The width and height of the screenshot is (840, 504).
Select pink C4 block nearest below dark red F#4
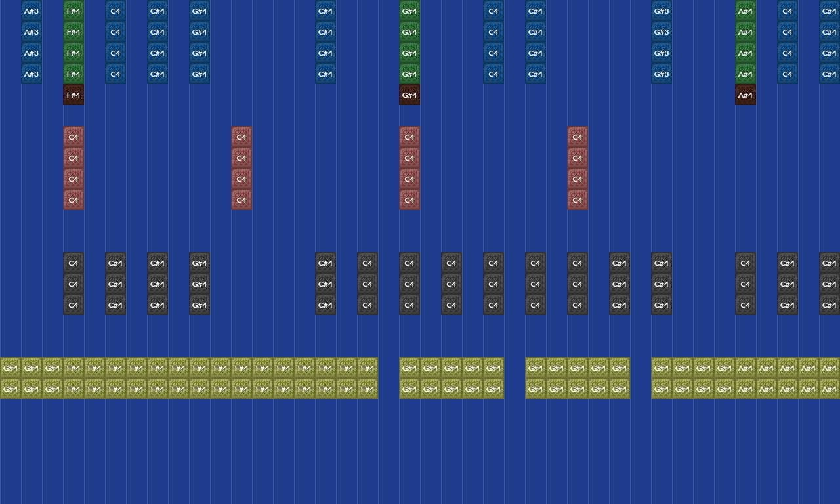73,137
